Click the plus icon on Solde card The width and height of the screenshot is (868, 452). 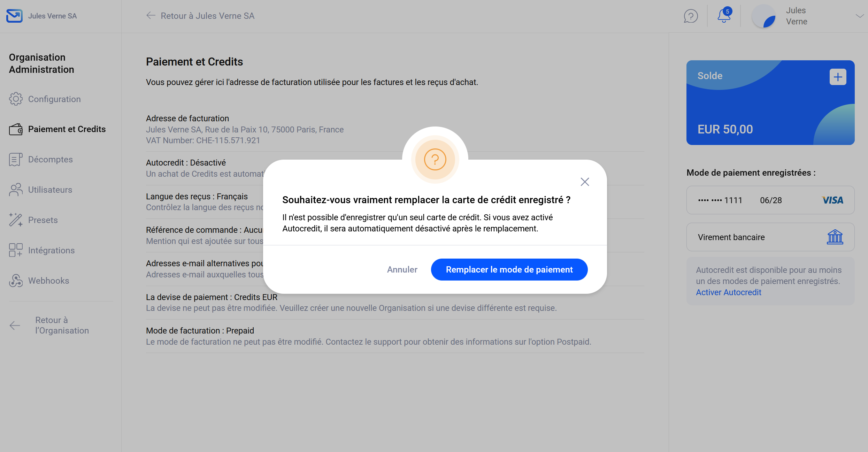click(838, 77)
